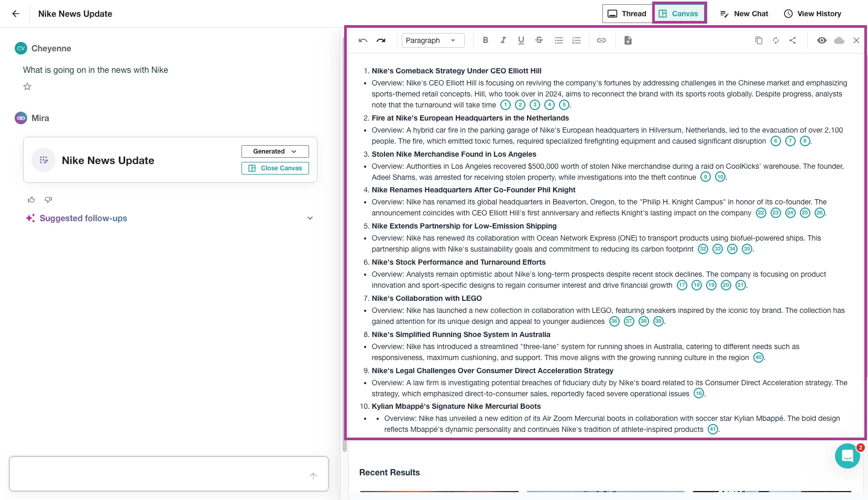The height and width of the screenshot is (500, 868).
Task: Open citation 32 in Low-Emission Shipping overview
Action: 703,249
